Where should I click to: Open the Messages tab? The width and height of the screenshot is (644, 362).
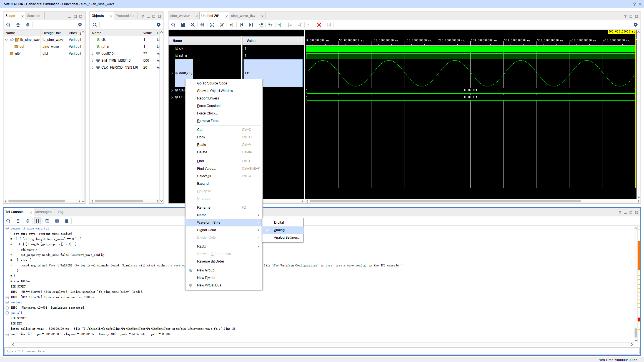(x=43, y=212)
